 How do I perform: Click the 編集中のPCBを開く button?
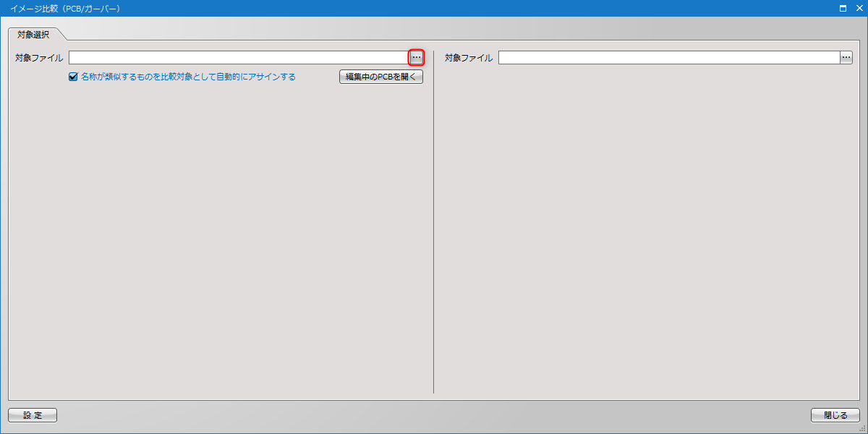click(x=381, y=77)
